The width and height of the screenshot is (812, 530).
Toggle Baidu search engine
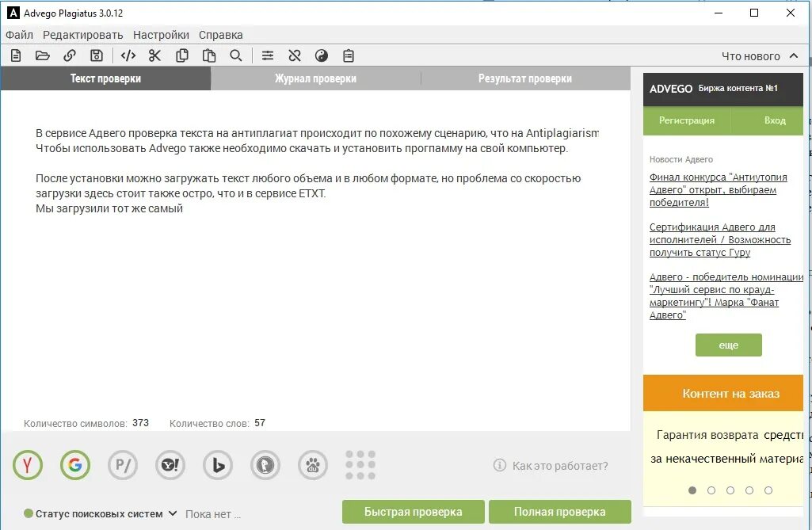tap(313, 465)
